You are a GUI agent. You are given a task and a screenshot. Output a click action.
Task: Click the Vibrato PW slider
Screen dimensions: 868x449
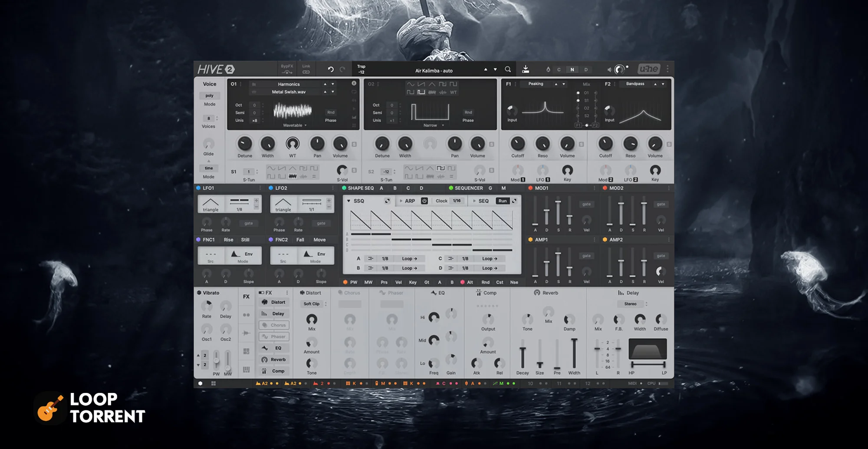pyautogui.click(x=216, y=360)
